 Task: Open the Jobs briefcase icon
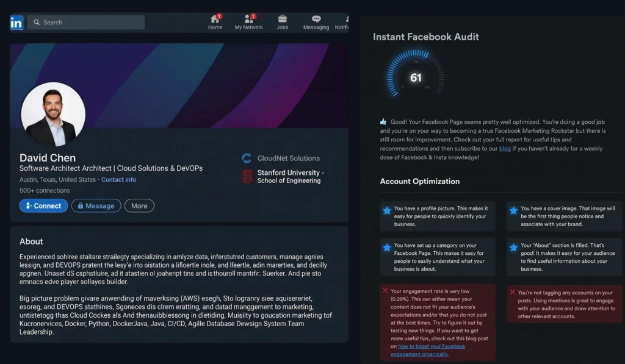[282, 19]
